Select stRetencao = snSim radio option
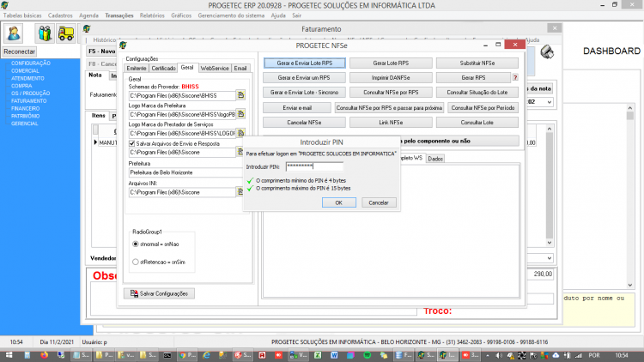 136,262
